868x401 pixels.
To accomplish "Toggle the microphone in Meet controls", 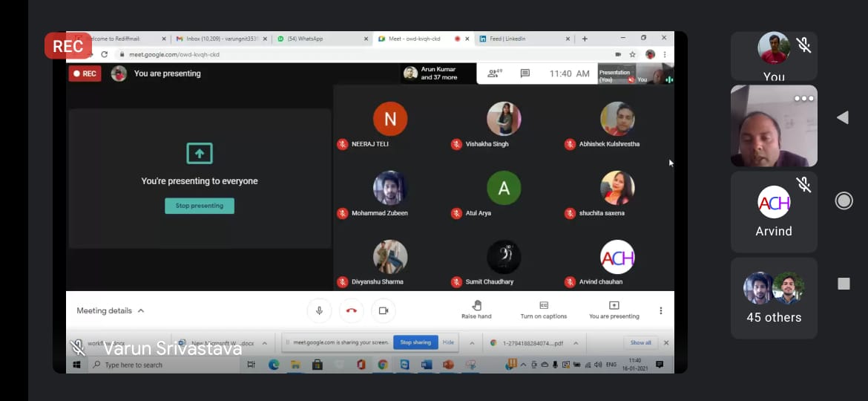I will [319, 310].
